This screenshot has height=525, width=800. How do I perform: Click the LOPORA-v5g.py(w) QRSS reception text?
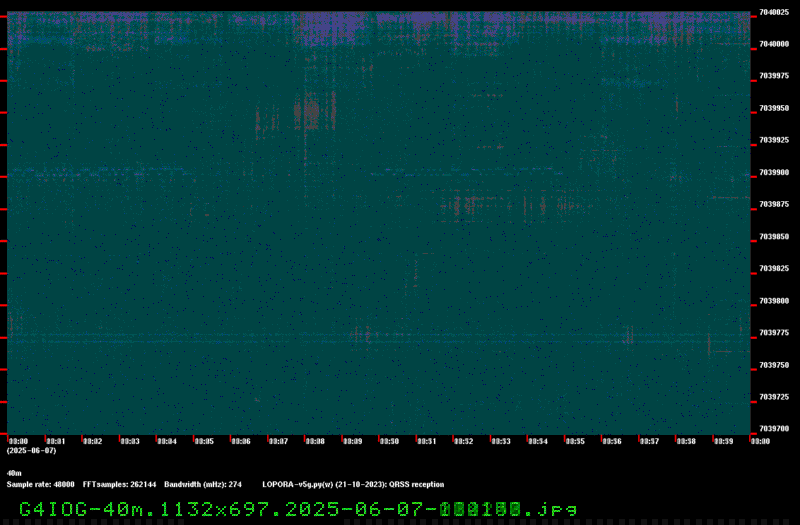pos(353,485)
